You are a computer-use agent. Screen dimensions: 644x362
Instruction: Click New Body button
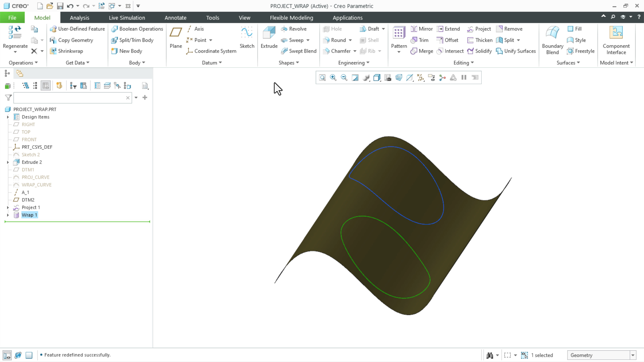126,51
